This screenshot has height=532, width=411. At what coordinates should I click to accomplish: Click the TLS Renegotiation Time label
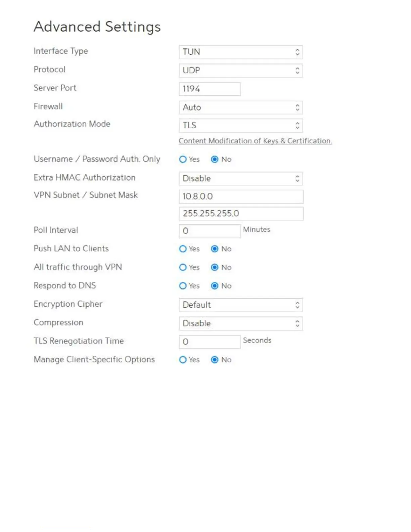[79, 341]
